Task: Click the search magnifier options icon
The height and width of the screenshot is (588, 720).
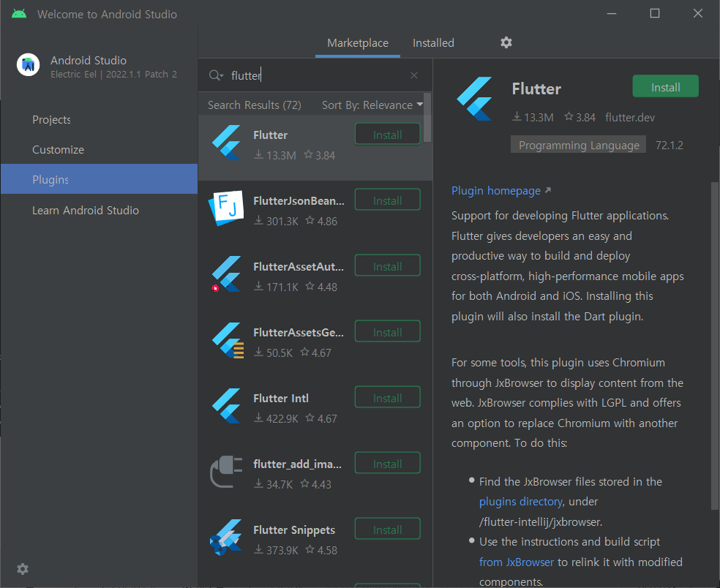Action: click(216, 75)
